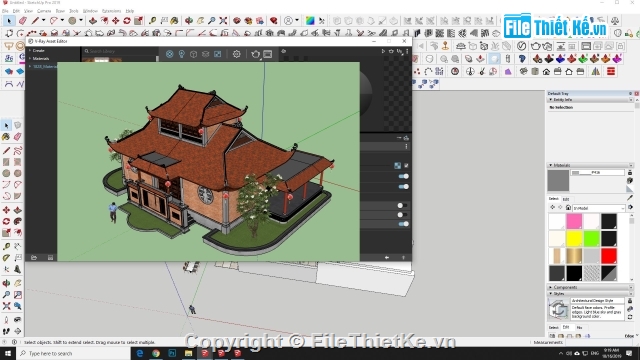
Task: Select the red material swatch
Action: [609, 256]
